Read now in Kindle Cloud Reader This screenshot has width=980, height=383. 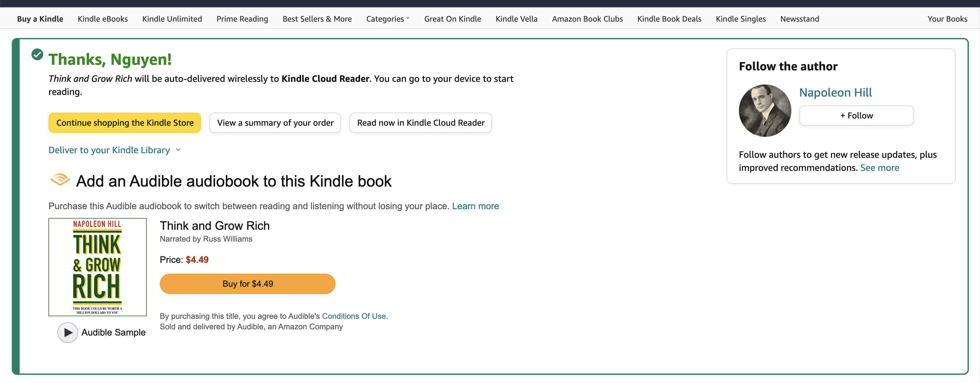[x=420, y=123]
